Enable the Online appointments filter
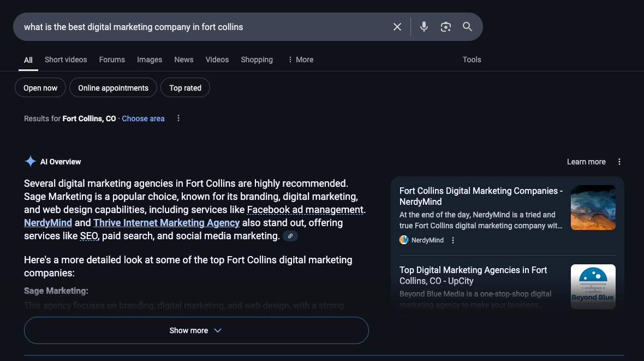The height and width of the screenshot is (361, 644). (113, 87)
